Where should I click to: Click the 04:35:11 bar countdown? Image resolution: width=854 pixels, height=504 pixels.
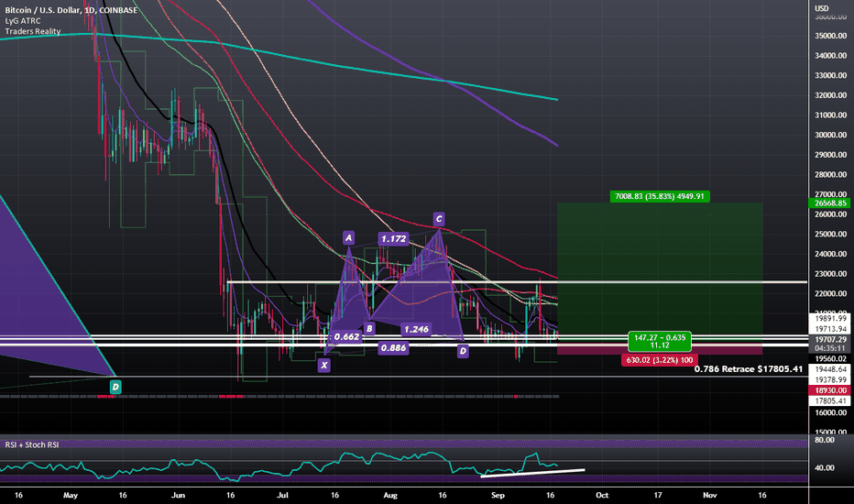[x=831, y=348]
